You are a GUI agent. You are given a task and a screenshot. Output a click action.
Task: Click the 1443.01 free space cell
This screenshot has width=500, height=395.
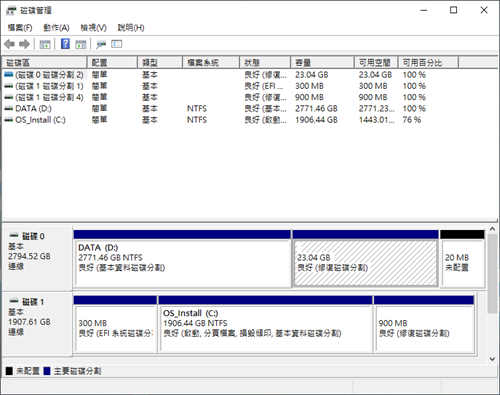tap(377, 120)
